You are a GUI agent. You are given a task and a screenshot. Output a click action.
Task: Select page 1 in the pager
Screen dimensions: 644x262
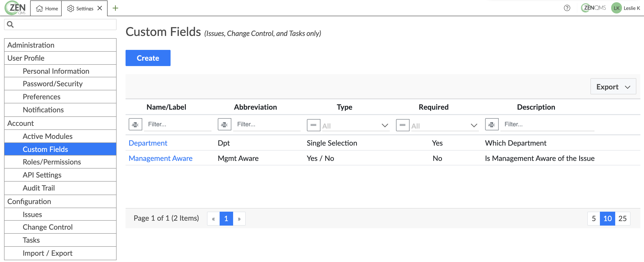[226, 219]
